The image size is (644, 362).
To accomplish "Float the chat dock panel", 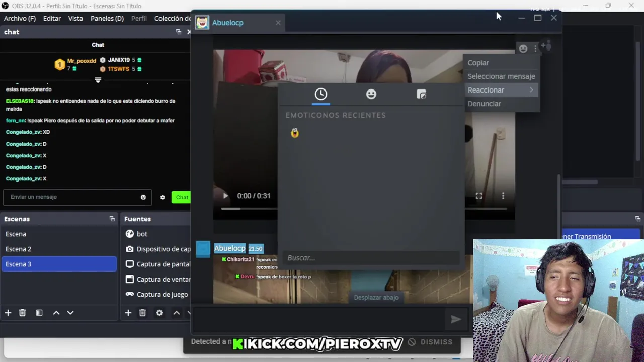I will tap(179, 32).
